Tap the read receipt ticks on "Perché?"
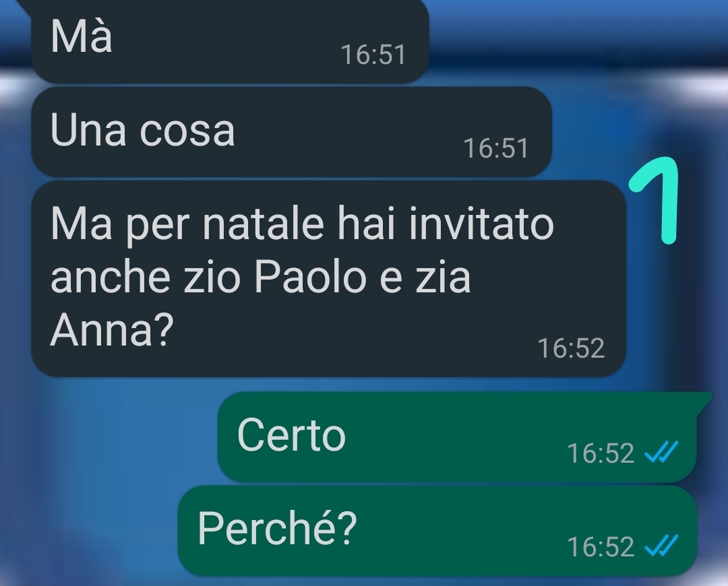 point(662,546)
